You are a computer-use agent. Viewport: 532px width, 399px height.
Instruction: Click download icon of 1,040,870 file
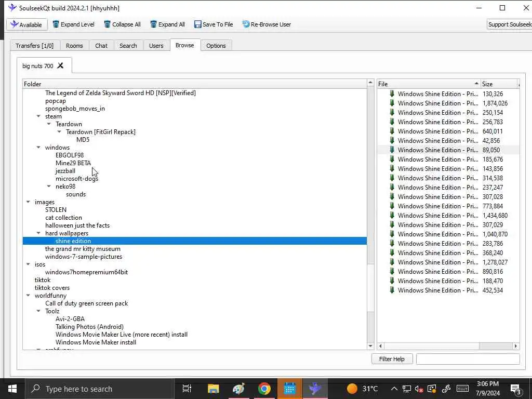pyautogui.click(x=392, y=234)
